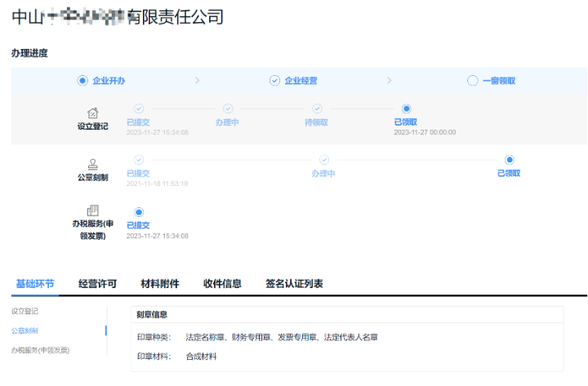The height and width of the screenshot is (386, 588).
Task: Click the 已提交 status dot in 办税服务 row
Action: click(x=139, y=212)
